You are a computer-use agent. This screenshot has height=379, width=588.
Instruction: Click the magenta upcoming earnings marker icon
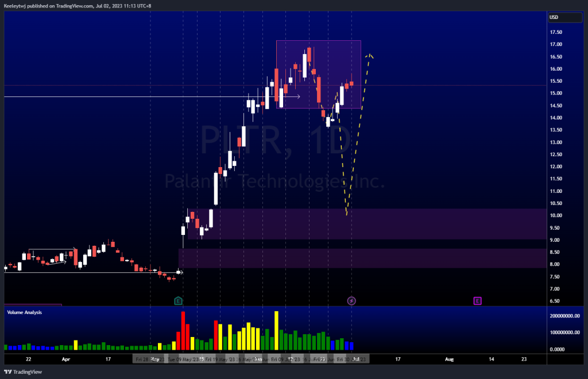(x=477, y=300)
